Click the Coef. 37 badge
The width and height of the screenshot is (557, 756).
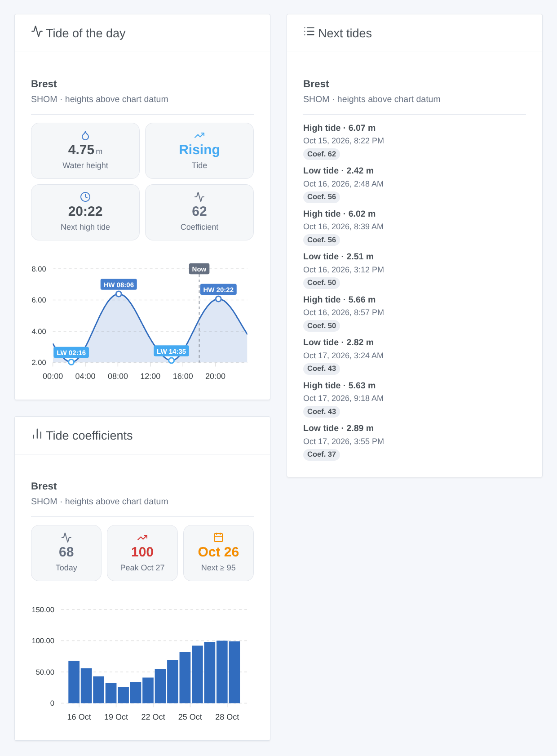322,454
